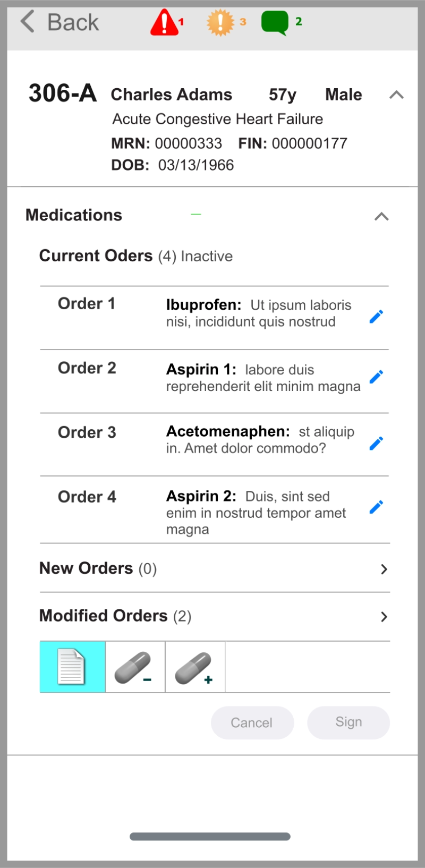Select the remove medication pill icon
Image resolution: width=425 pixels, height=868 pixels.
tap(135, 668)
